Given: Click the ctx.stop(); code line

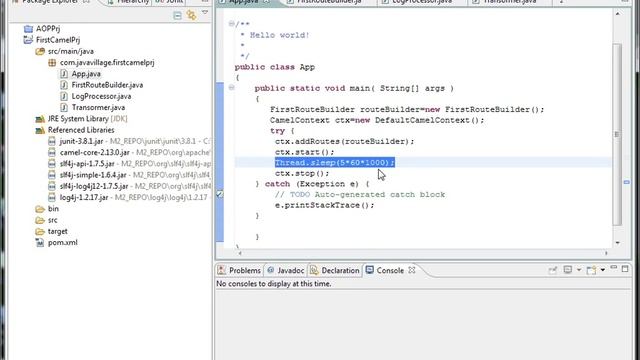Looking at the screenshot, I should coord(302,173).
